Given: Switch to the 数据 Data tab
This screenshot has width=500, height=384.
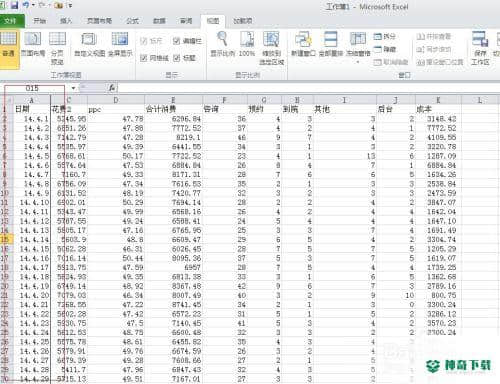Looking at the screenshot, I should 159,21.
